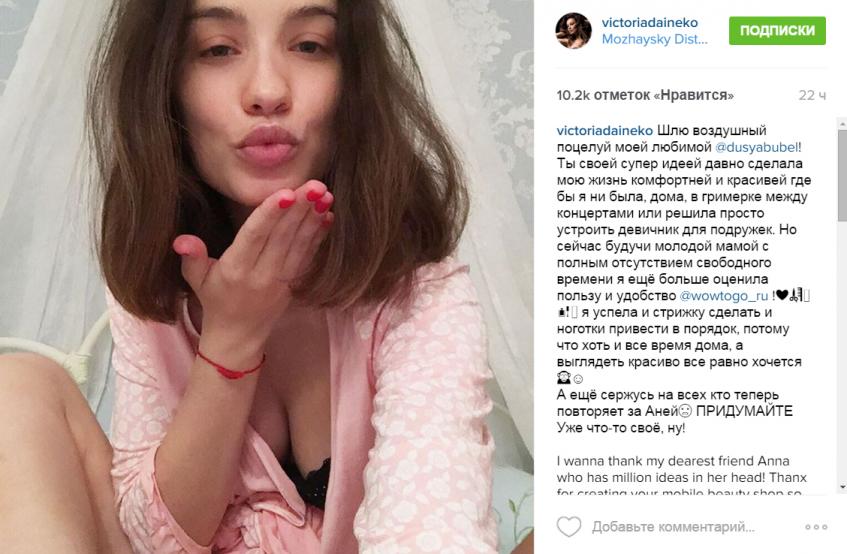Open the three-dot more options menu
The width and height of the screenshot is (847, 554).
(816, 527)
